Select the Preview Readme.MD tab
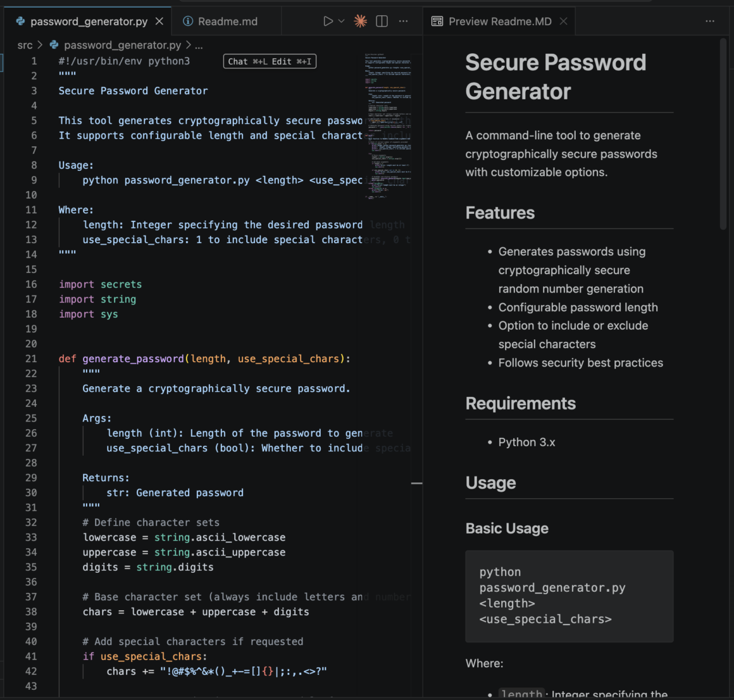Image resolution: width=734 pixels, height=700 pixels. (499, 22)
